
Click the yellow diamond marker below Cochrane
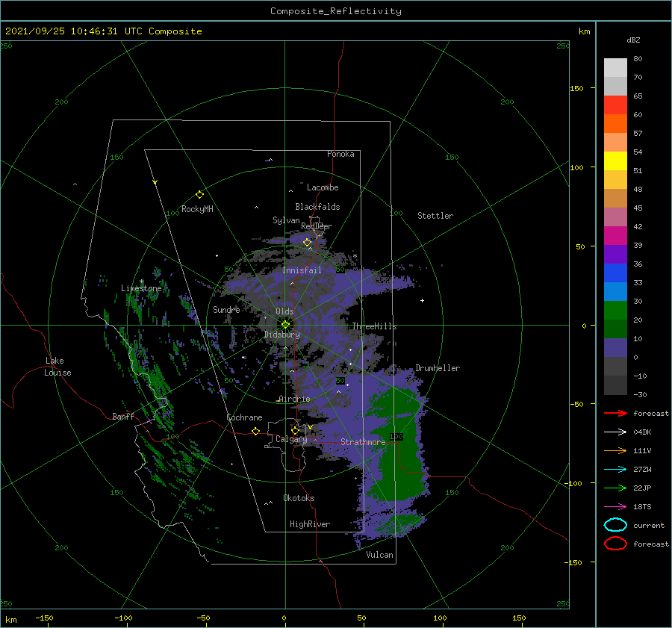pos(256,432)
